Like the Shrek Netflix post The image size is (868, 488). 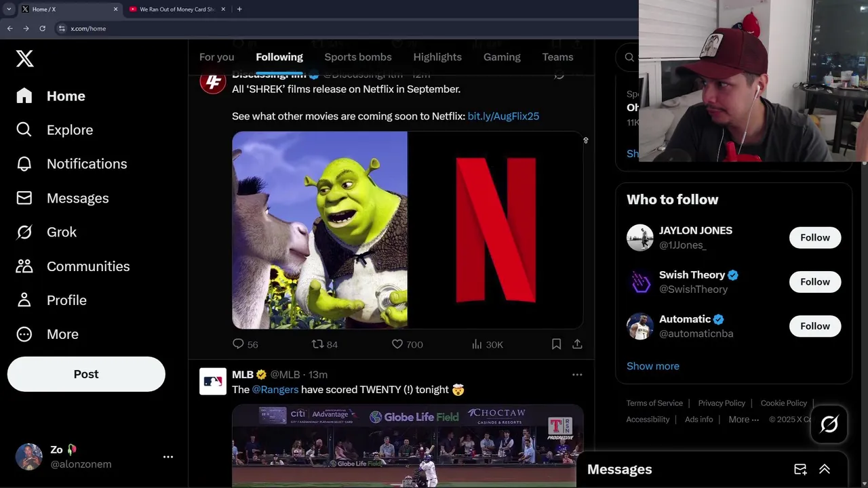(x=407, y=344)
